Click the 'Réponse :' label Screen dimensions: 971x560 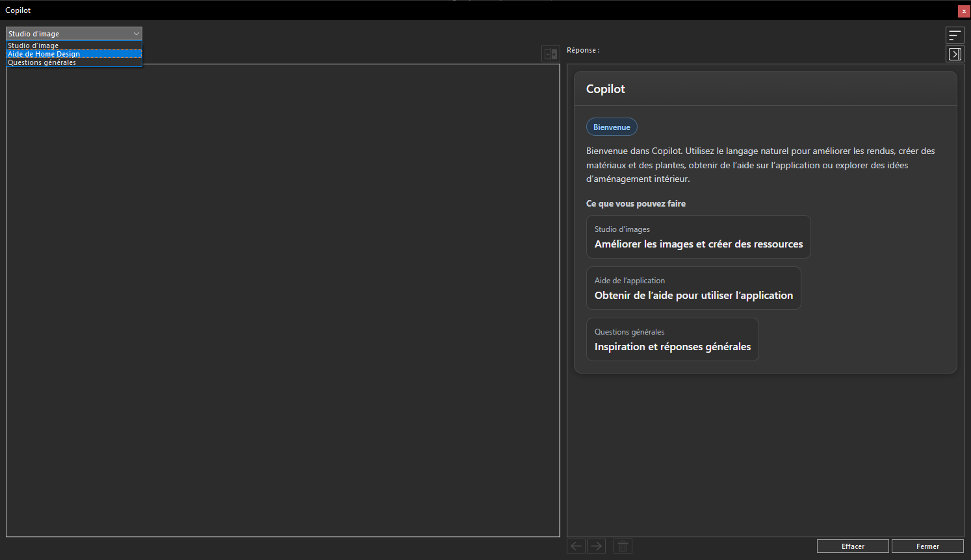pyautogui.click(x=583, y=50)
